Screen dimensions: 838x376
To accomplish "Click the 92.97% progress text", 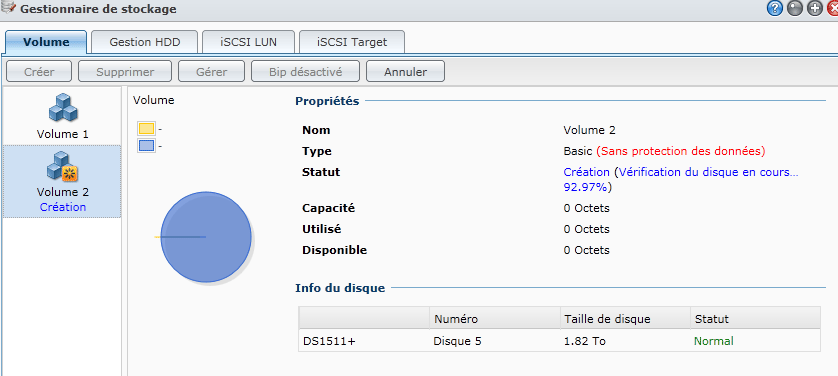I will click(x=586, y=187).
